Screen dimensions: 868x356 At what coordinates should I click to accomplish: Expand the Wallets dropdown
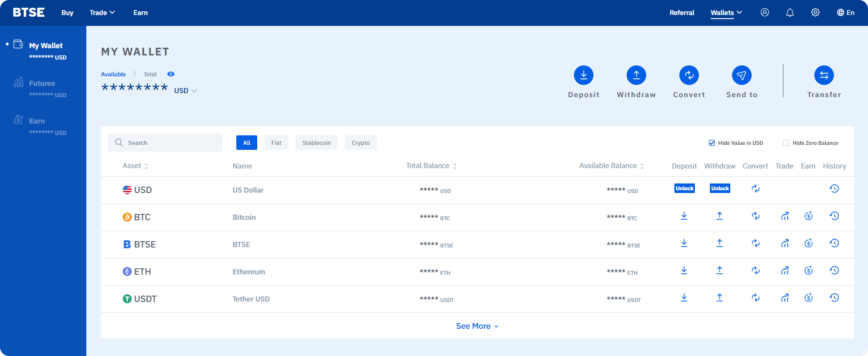click(726, 13)
